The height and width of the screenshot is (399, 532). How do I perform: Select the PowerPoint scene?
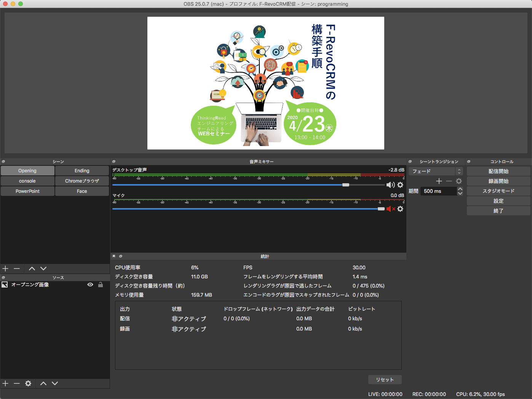27,191
